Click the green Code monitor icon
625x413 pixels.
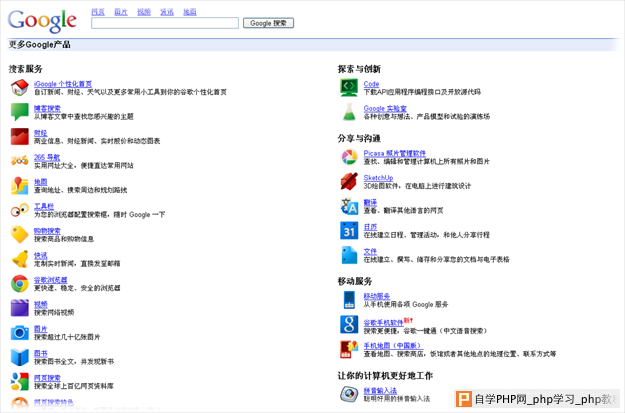[349, 87]
